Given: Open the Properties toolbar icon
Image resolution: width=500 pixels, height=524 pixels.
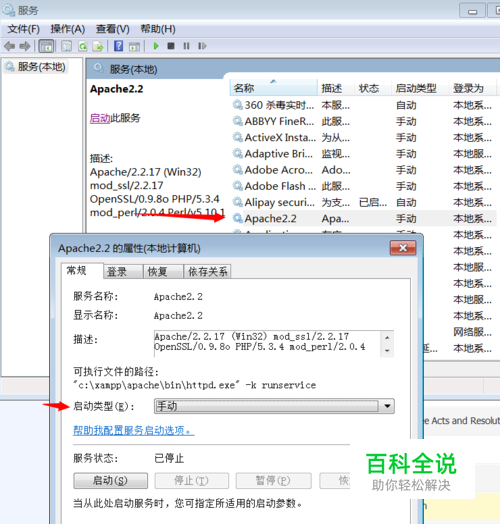Looking at the screenshot, I should tap(67, 46).
